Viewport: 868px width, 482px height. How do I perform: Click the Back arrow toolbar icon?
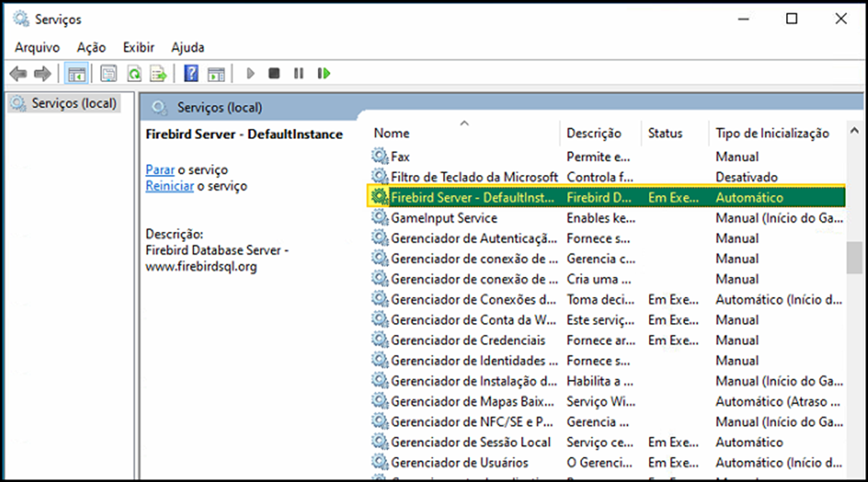[18, 73]
